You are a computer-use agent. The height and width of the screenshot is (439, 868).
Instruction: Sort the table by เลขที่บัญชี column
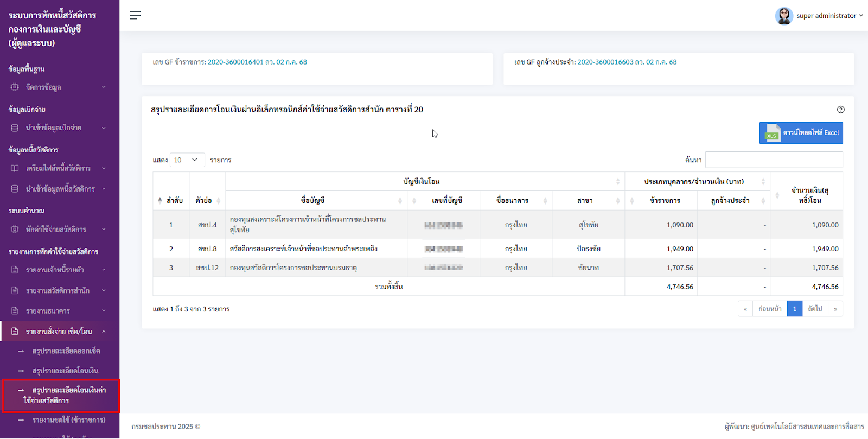[x=443, y=200]
